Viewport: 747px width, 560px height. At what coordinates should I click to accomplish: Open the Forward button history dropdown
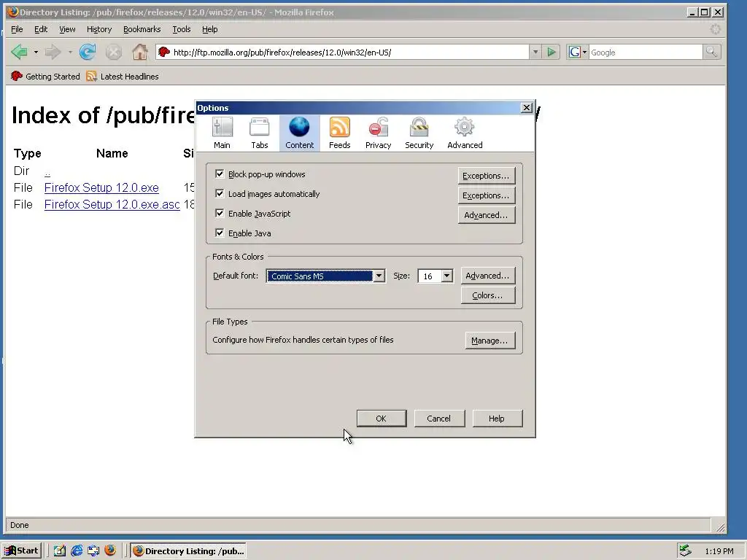coord(70,52)
